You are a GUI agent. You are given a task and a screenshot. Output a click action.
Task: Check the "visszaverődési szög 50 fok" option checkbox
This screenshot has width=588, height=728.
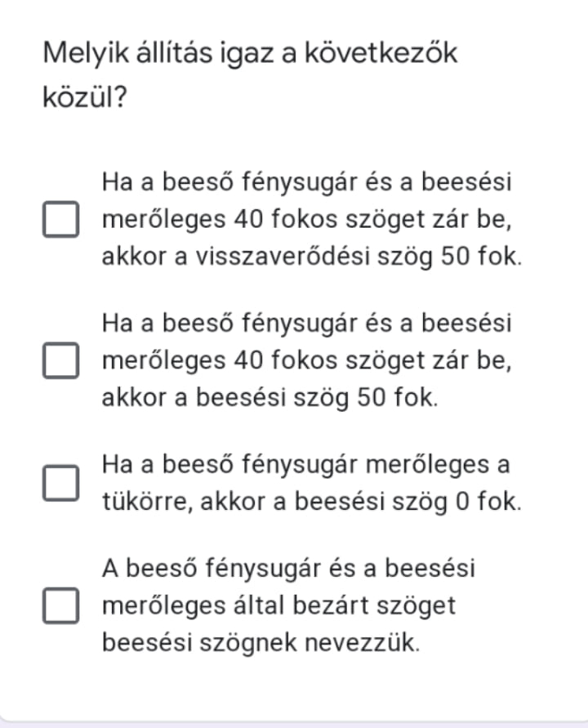60,220
